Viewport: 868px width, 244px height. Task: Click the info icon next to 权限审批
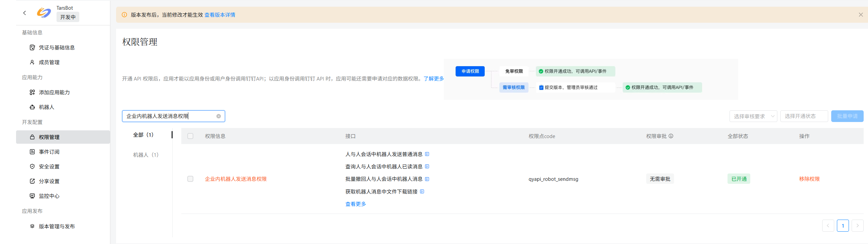[671, 136]
